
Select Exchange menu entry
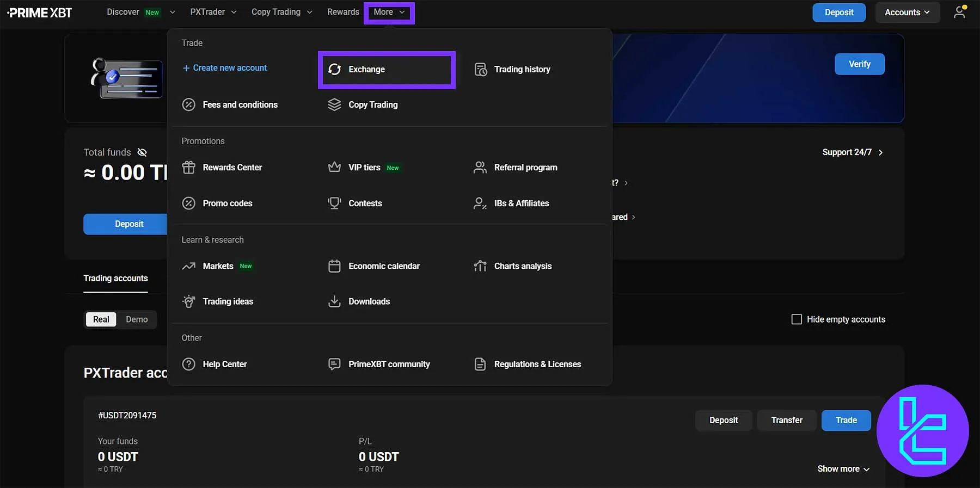point(387,70)
